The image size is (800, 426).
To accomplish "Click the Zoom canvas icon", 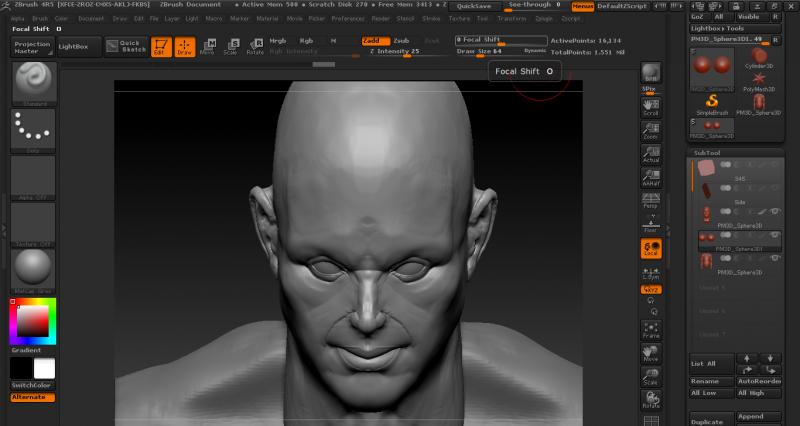I will (651, 130).
